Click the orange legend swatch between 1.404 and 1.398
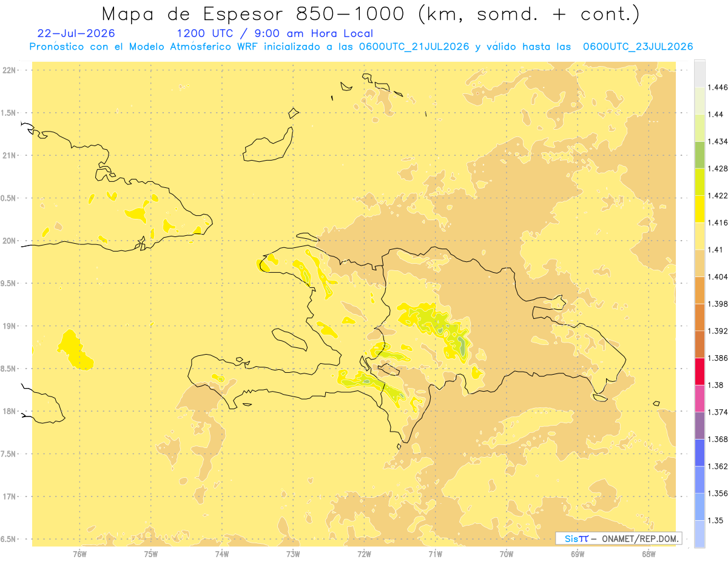 [x=699, y=290]
